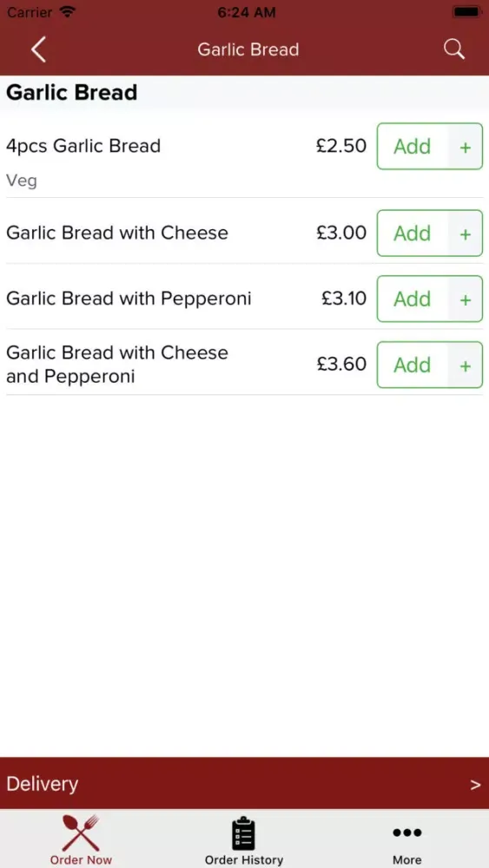This screenshot has width=489, height=868.
Task: Open the search magnifier icon
Action: coord(453,49)
